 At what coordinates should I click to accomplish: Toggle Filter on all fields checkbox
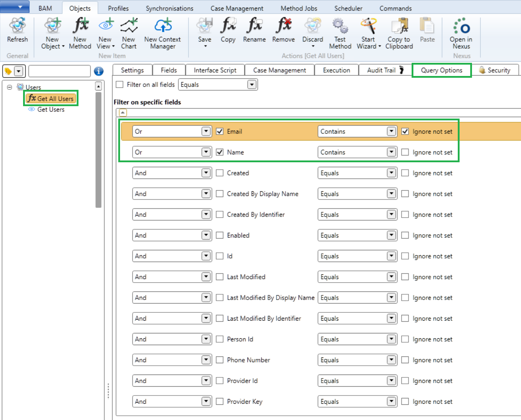120,84
